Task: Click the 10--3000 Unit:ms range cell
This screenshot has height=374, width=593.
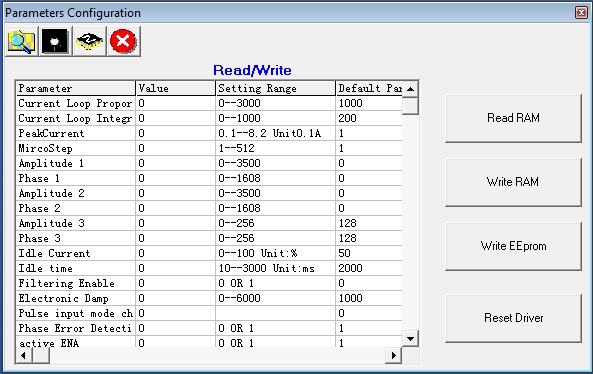Action: tap(275, 268)
